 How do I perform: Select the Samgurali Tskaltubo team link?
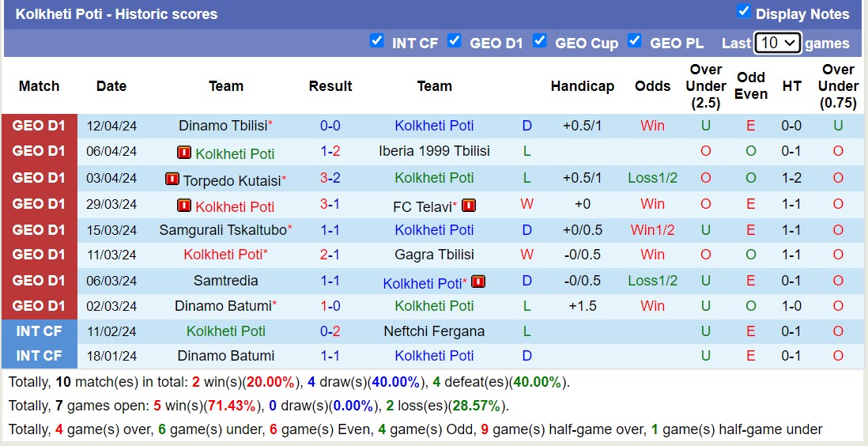pos(222,230)
